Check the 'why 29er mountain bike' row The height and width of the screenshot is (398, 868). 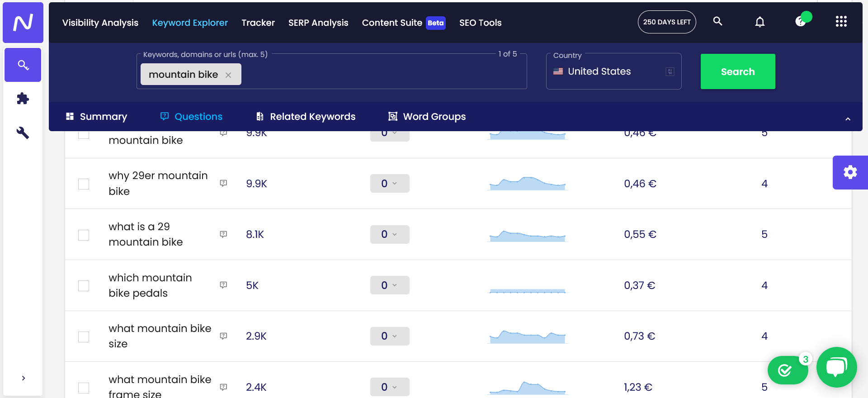pos(84,184)
